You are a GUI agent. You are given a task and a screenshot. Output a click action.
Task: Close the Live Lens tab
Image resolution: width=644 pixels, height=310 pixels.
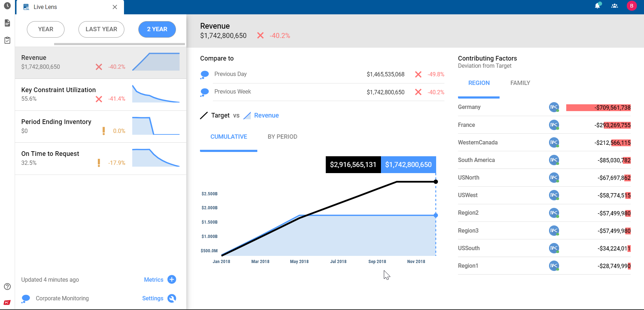115,7
